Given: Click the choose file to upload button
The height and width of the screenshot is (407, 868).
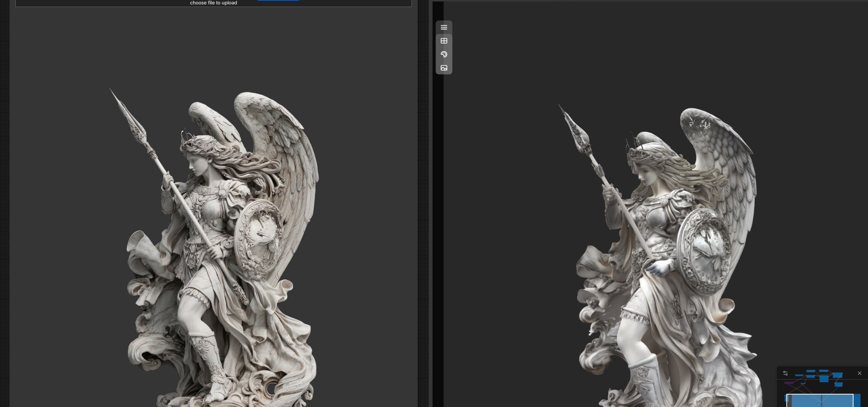Looking at the screenshot, I should tap(213, 3).
